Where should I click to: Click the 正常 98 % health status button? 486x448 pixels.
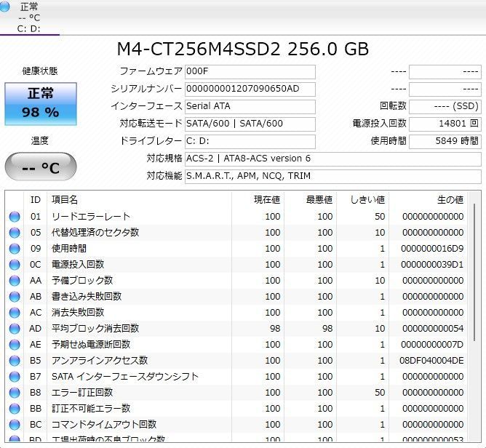(x=41, y=104)
